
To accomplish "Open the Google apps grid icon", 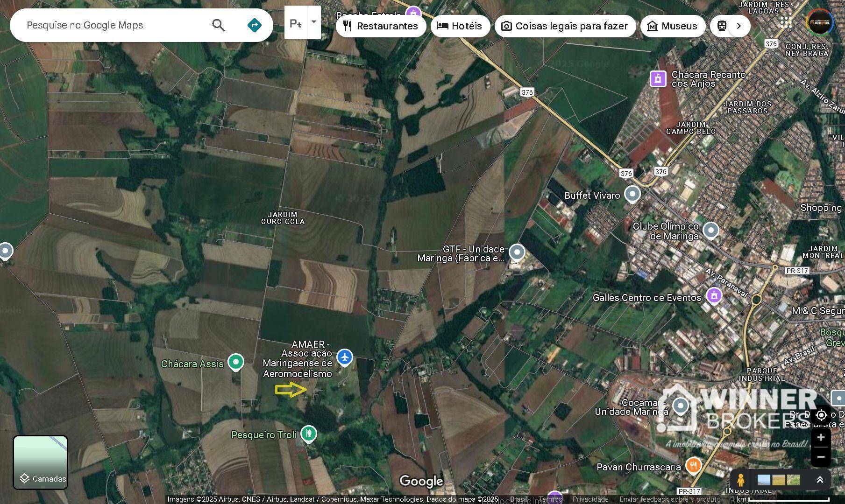I will (x=785, y=22).
